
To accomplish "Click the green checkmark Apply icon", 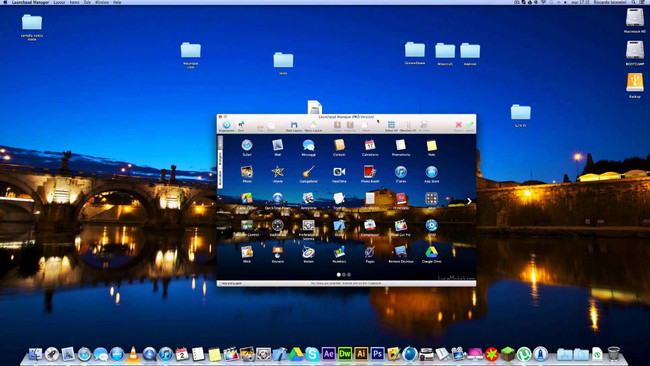I will coord(470,125).
